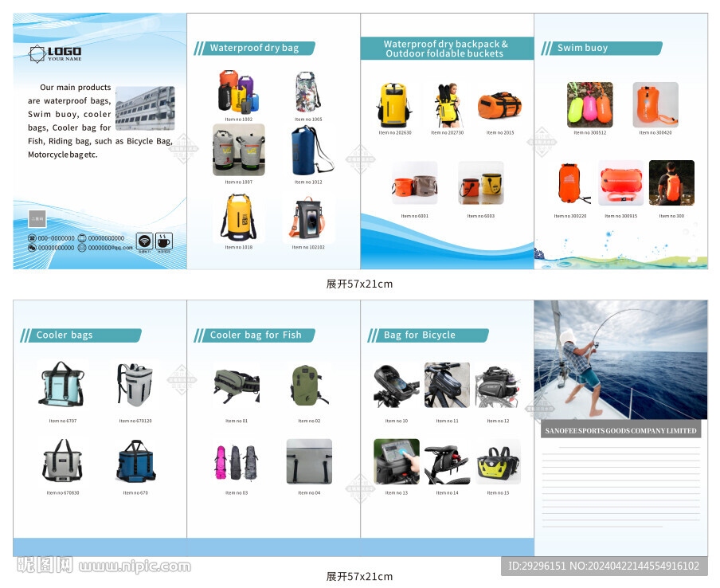Click the diamond LOGO emblem
The width and height of the screenshot is (720, 588).
37,53
